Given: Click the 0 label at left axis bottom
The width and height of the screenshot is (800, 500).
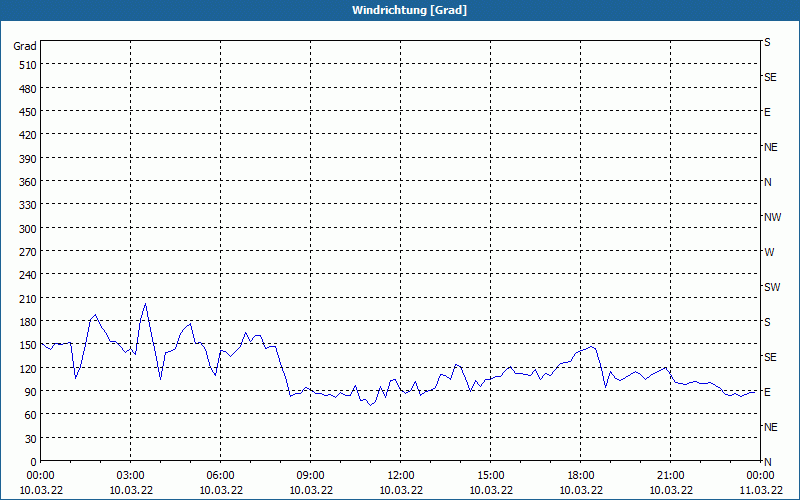Looking at the screenshot, I should tap(32, 462).
